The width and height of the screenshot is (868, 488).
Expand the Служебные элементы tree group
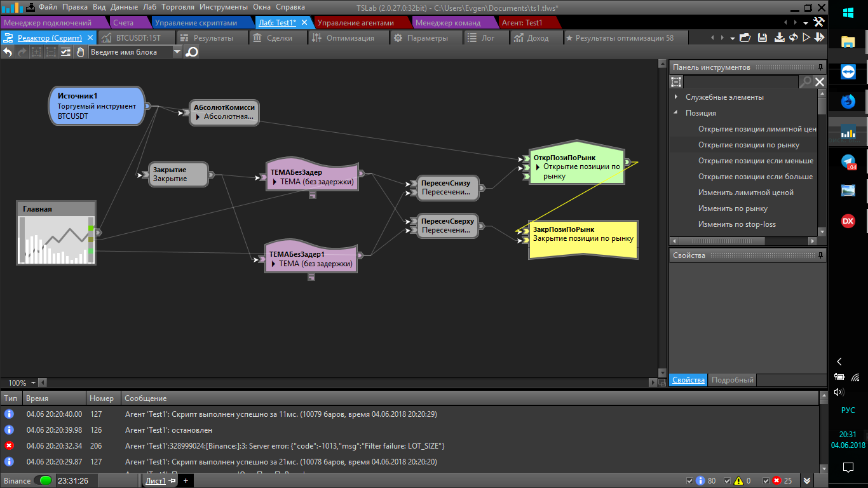point(676,97)
